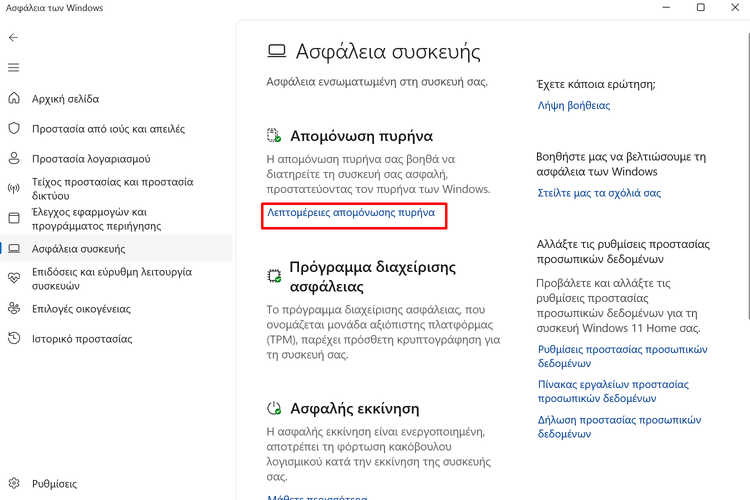Click the Λήψη βοήθειας link

click(x=573, y=105)
